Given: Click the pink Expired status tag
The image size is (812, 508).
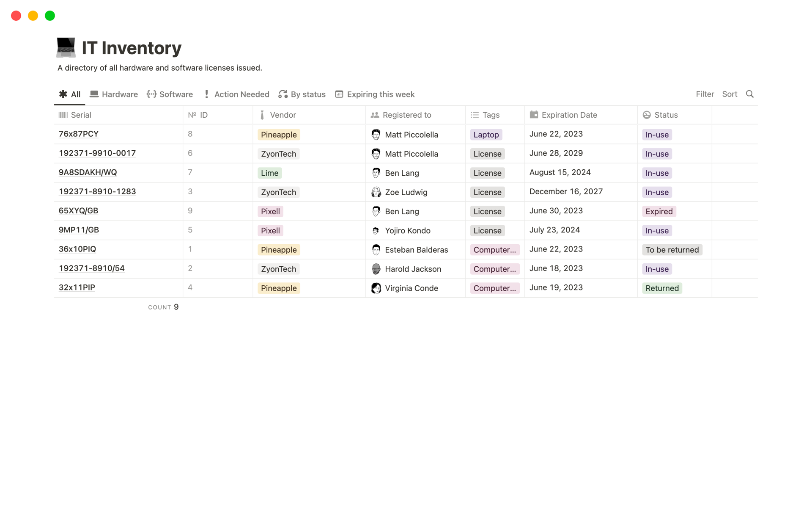Looking at the screenshot, I should 658,211.
